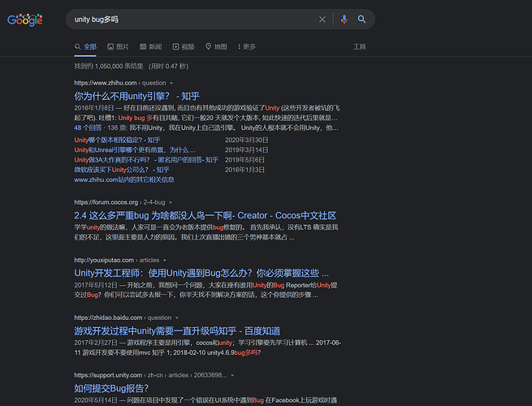Open sitelink 'Unity哪个版本相较稳定? - 知乎'
532x406 pixels.
point(117,140)
